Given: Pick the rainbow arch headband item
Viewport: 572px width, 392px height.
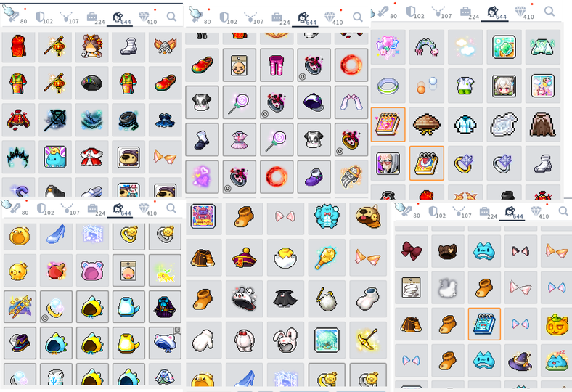Looking at the screenshot, I should pyautogui.click(x=426, y=47).
